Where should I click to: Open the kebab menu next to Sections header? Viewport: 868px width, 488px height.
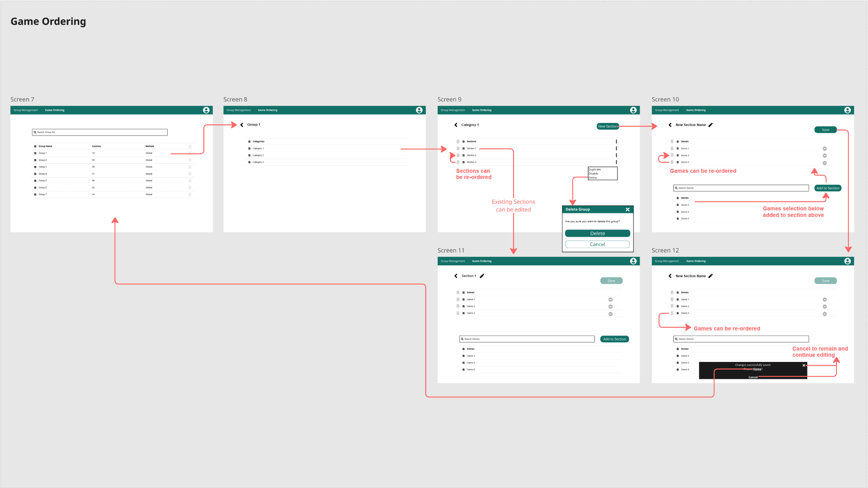pyautogui.click(x=617, y=141)
